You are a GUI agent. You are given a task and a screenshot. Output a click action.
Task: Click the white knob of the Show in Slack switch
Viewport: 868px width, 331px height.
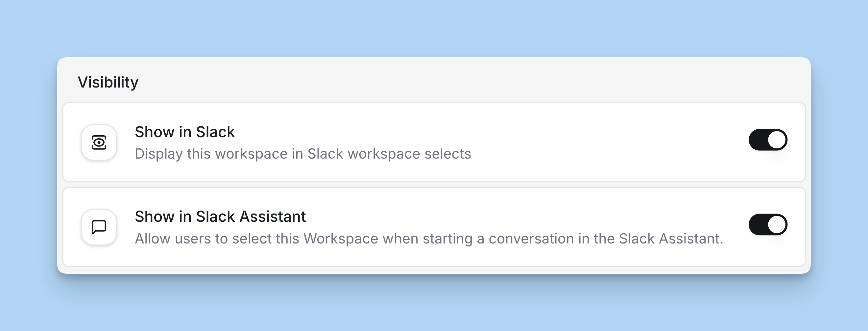[x=777, y=140]
